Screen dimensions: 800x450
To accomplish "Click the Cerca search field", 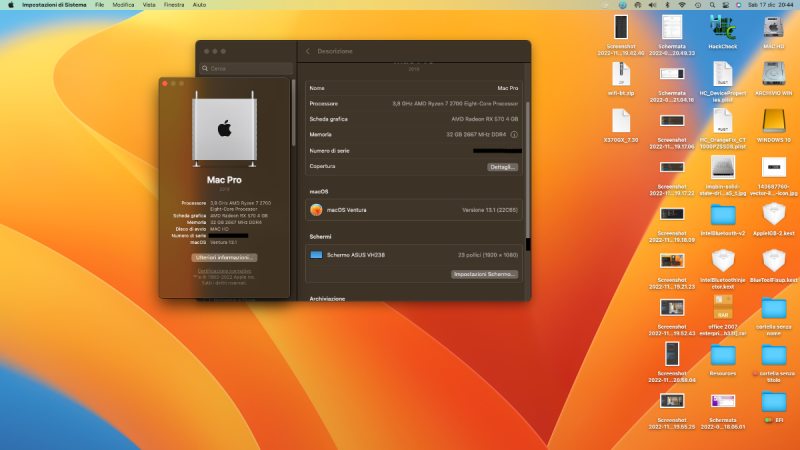I will pyautogui.click(x=246, y=68).
